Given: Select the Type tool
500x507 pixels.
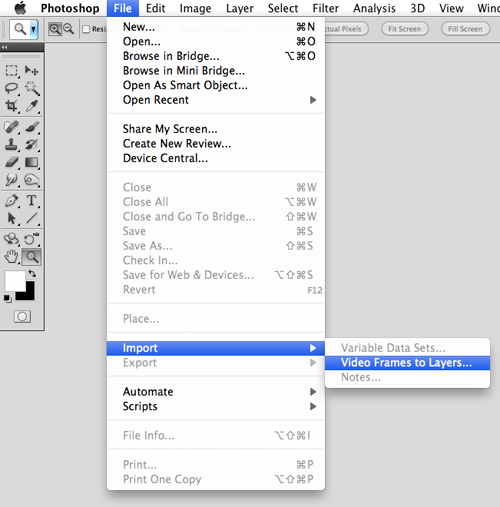Looking at the screenshot, I should (32, 201).
